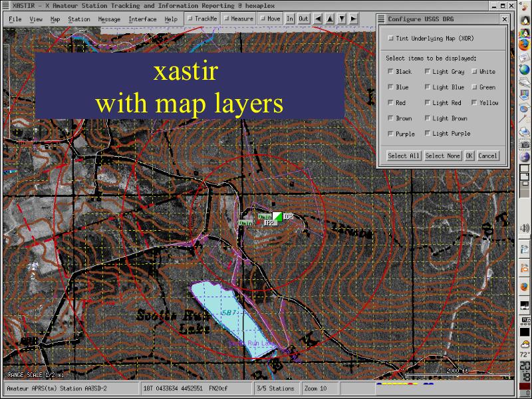
Task: Toggle the TrackMe option
Action: coord(202,19)
